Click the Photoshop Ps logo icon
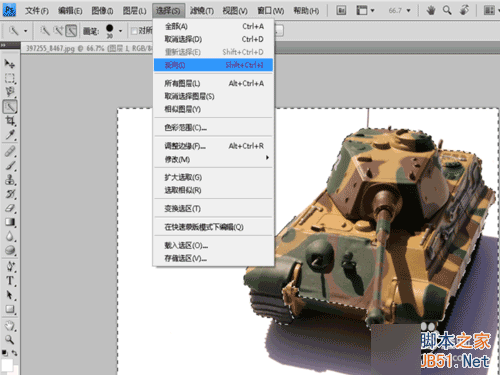 pos(9,10)
